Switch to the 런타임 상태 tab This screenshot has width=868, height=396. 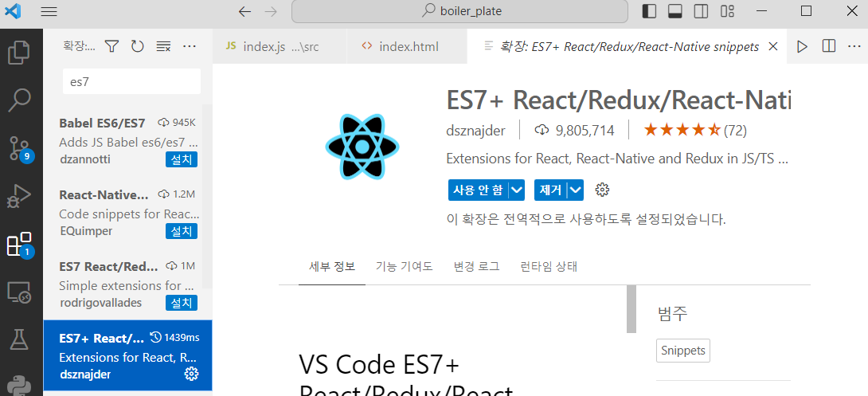click(x=549, y=267)
